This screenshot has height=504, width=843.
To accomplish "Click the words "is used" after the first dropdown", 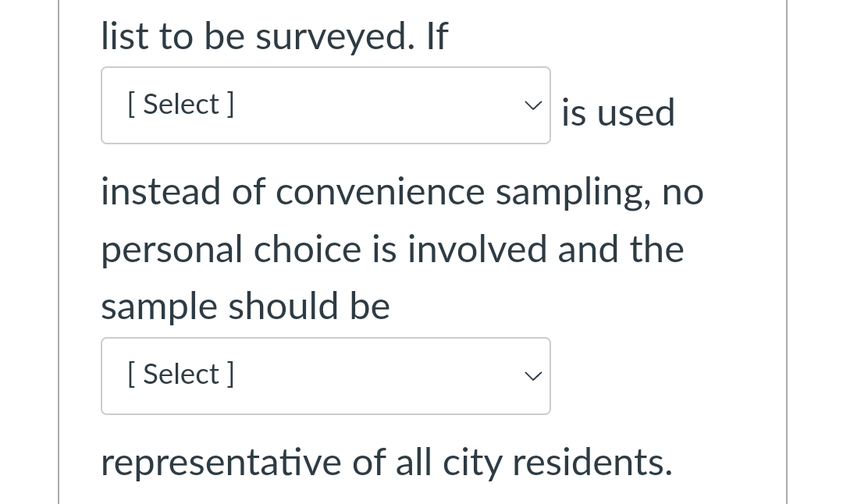I will pyautogui.click(x=618, y=113).
